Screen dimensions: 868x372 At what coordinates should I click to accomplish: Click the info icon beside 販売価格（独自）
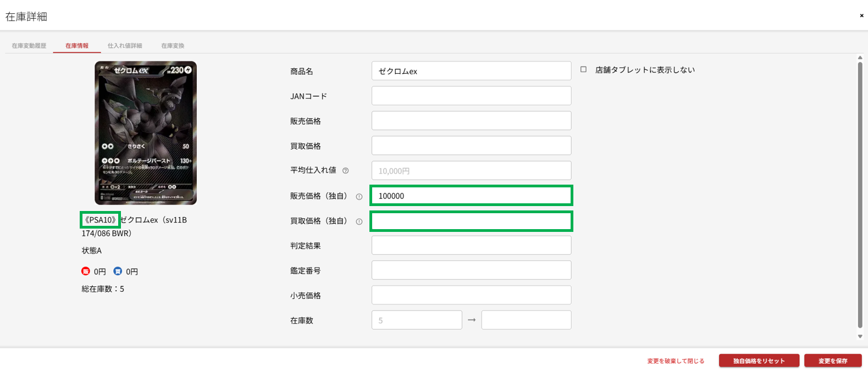(359, 197)
